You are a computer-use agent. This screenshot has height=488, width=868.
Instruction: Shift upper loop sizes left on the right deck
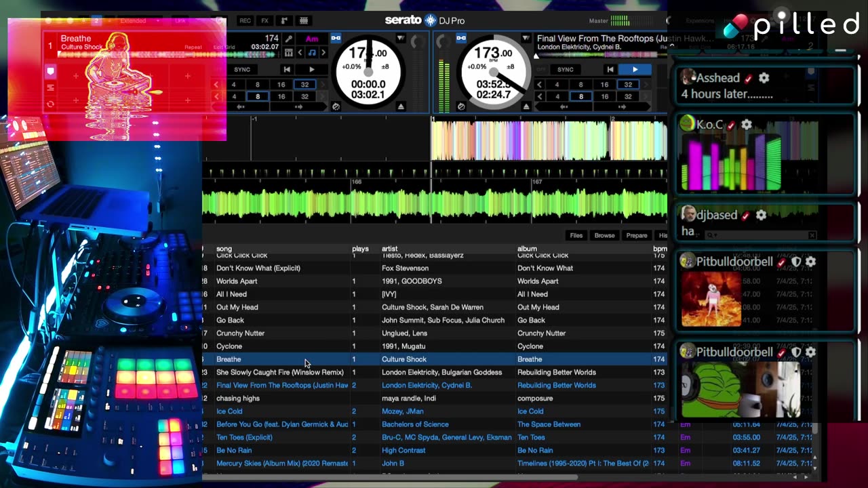point(540,85)
